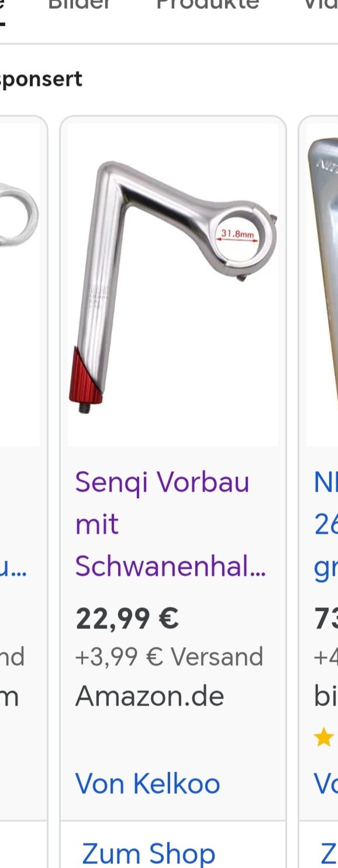Tap the 22,99 € price
This screenshot has width=338, height=868.
click(127, 618)
